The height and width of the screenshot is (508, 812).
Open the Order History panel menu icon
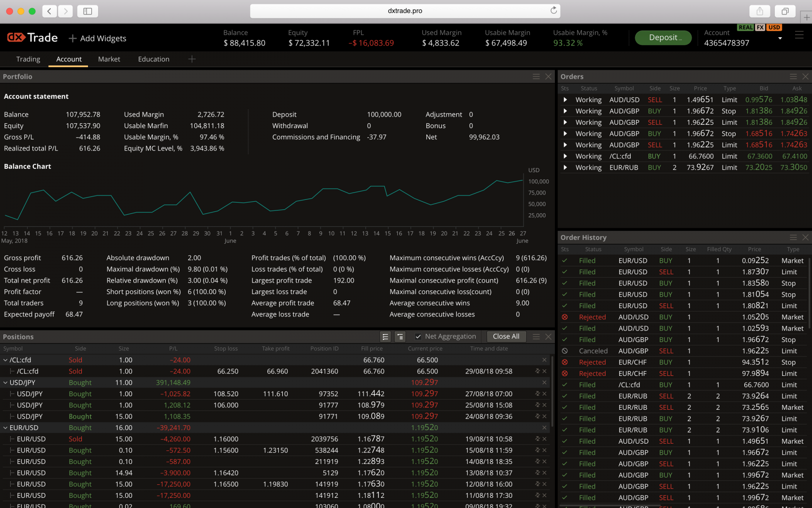(x=793, y=238)
